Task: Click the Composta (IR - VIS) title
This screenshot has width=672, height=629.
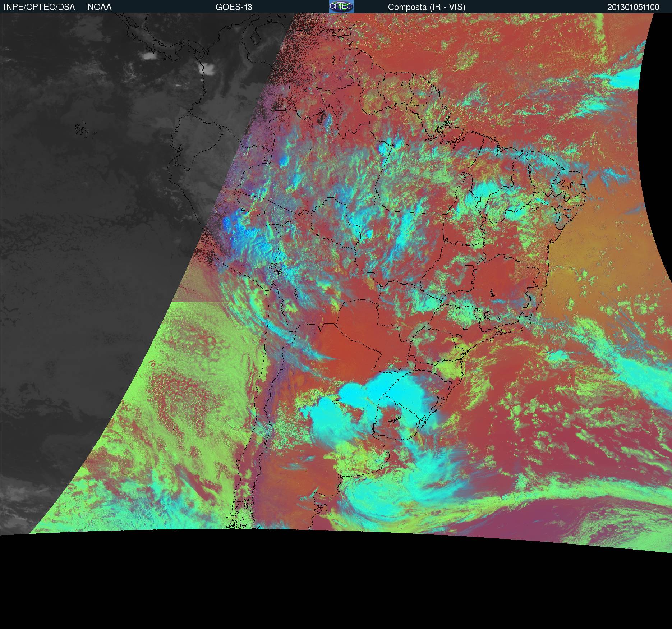Action: pyautogui.click(x=427, y=7)
